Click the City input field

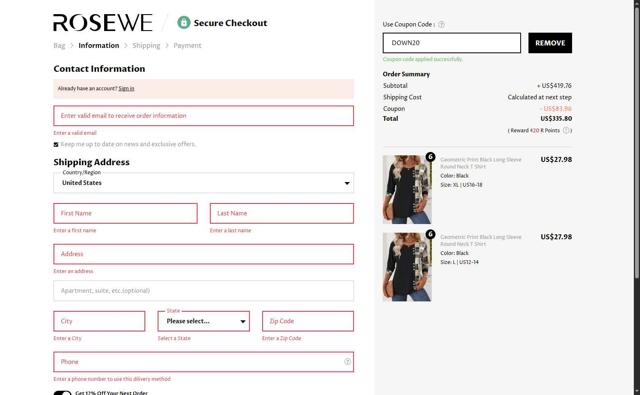point(99,321)
